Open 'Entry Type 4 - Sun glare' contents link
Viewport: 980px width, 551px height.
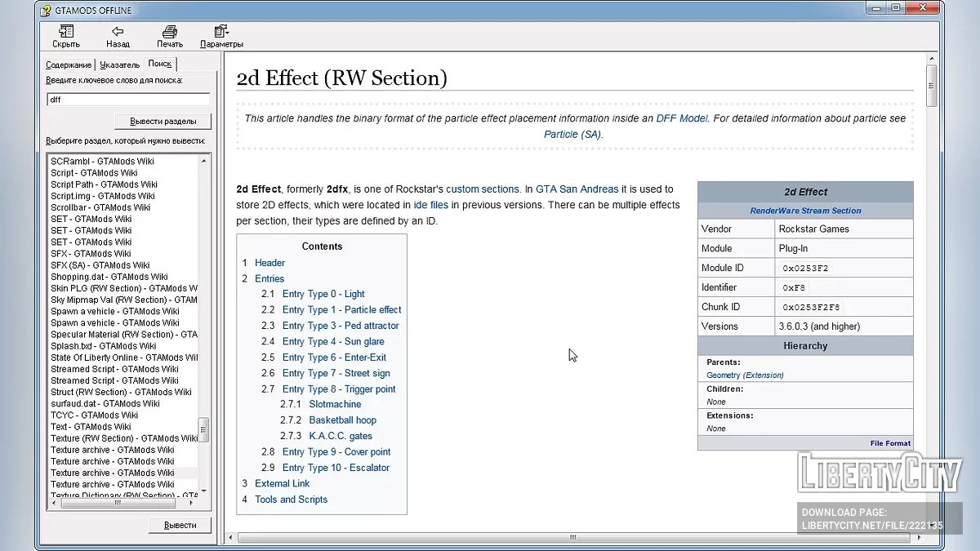(x=332, y=341)
